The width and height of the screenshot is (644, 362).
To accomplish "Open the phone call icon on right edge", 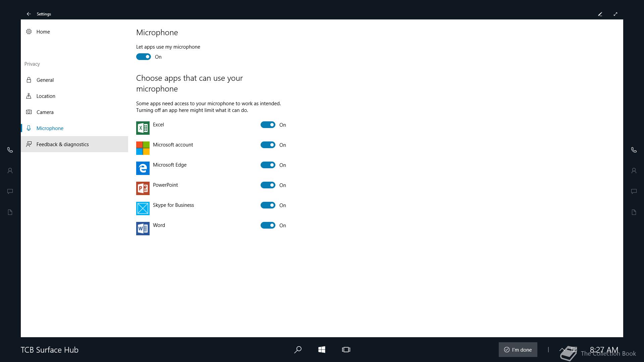I will pyautogui.click(x=634, y=150).
